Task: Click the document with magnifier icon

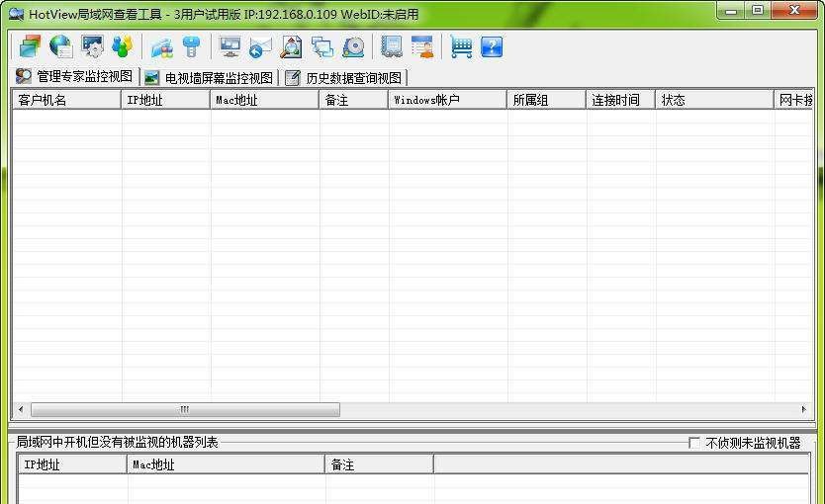Action: point(291,46)
